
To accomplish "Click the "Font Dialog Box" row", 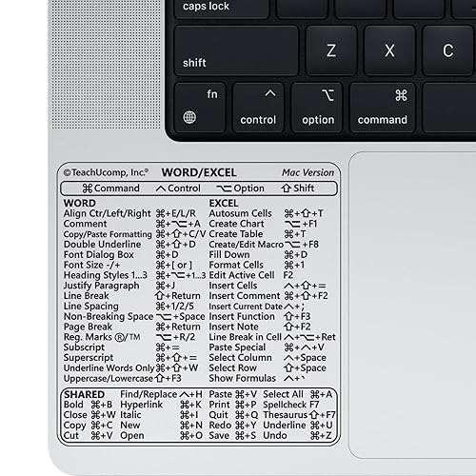I will tap(121, 254).
